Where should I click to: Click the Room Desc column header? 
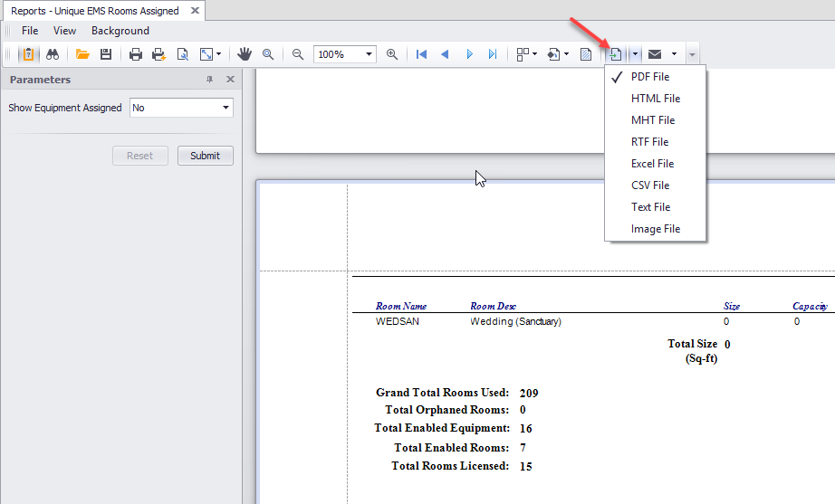(x=493, y=306)
